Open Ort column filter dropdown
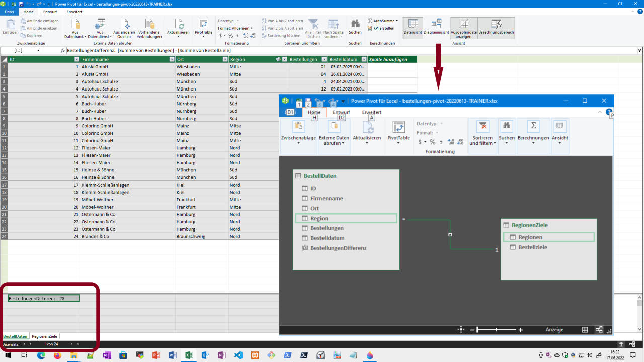Image resolution: width=644 pixels, height=362 pixels. [225, 59]
